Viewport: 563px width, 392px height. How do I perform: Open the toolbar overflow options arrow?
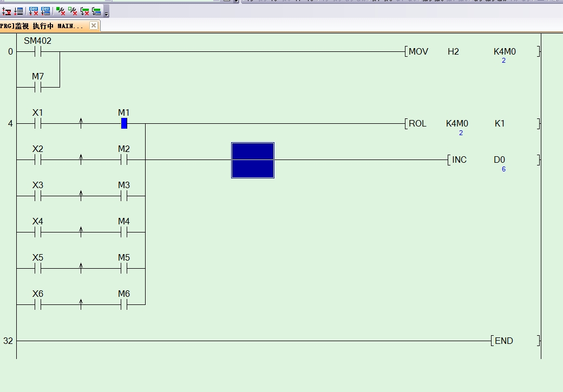(x=106, y=13)
